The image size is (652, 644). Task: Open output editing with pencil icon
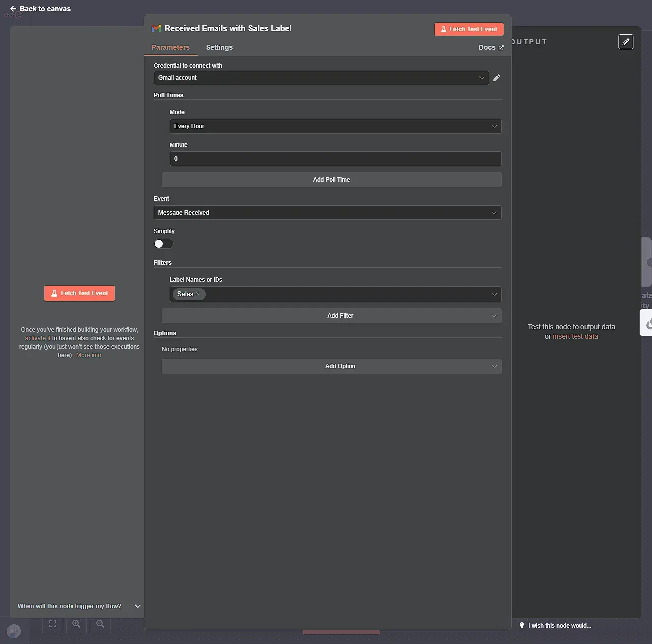coord(626,42)
